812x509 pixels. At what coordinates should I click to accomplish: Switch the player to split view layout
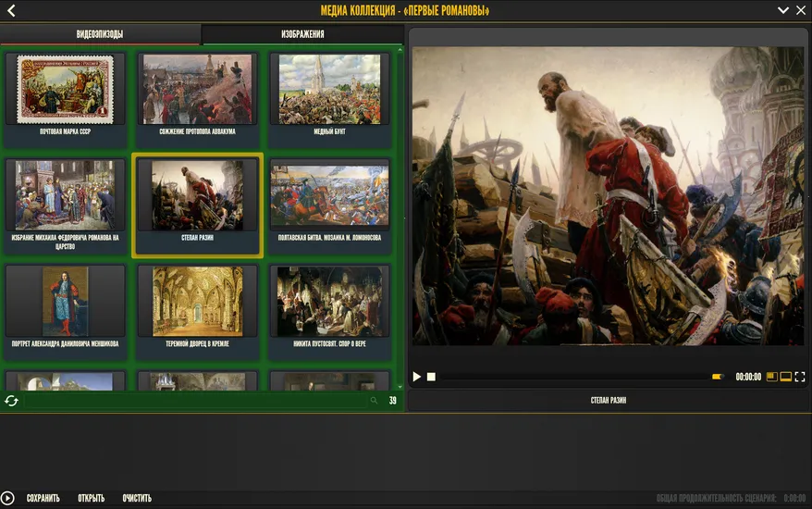772,377
